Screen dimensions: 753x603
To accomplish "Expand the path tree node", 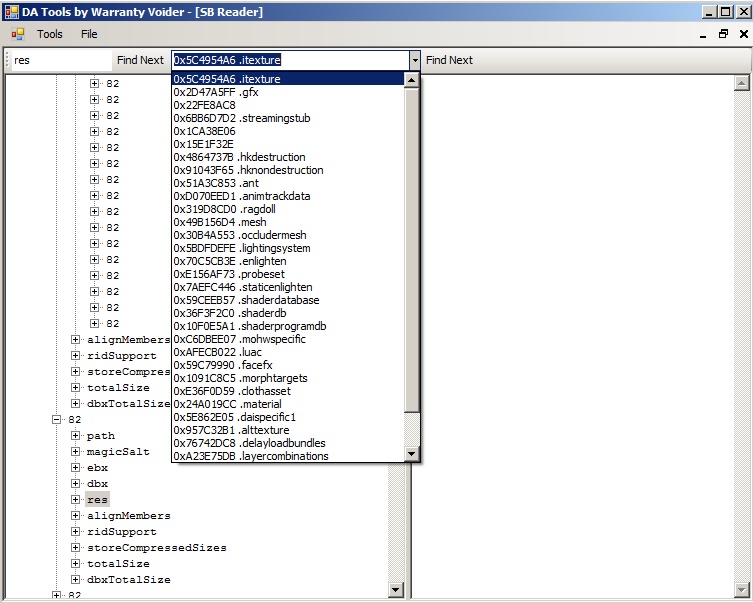I will click(76, 436).
